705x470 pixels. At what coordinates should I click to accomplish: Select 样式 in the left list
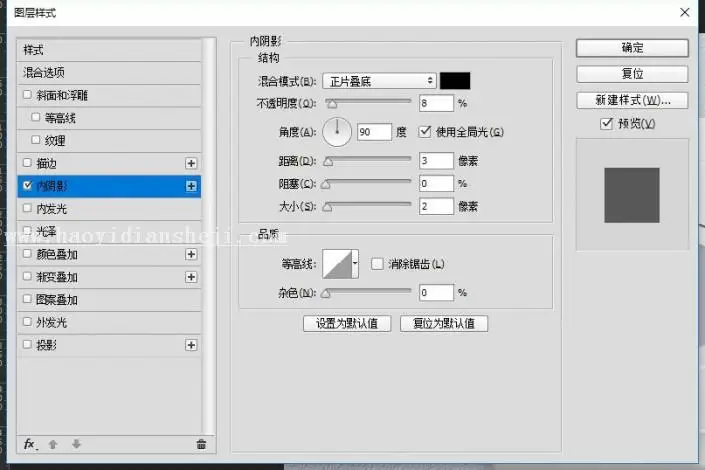point(109,50)
